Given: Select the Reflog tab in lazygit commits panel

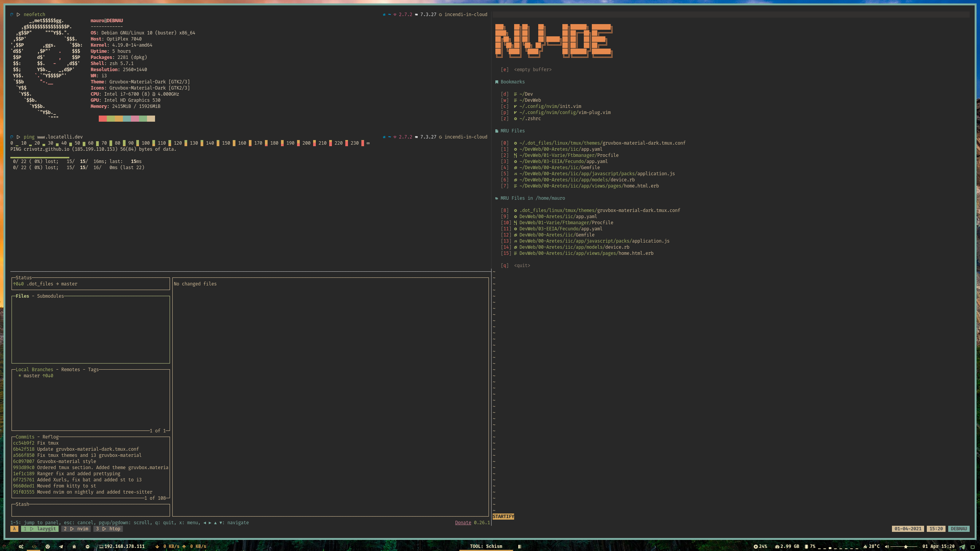Looking at the screenshot, I should click(x=50, y=437).
